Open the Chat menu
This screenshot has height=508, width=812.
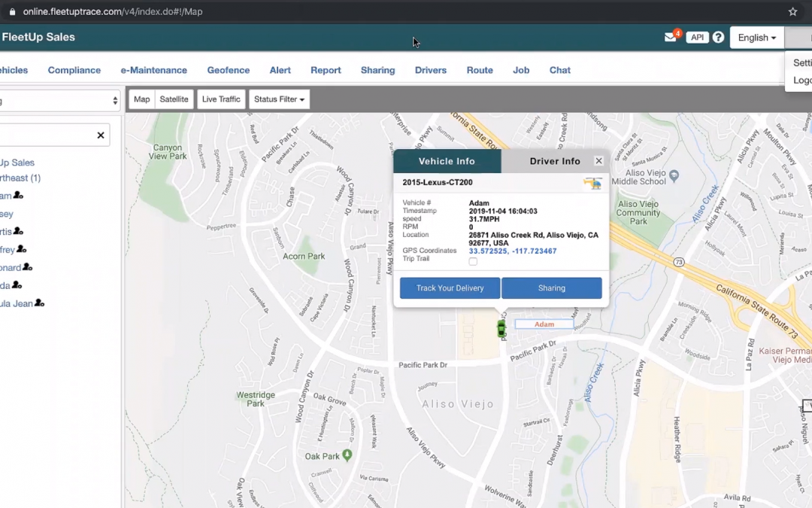[560, 70]
